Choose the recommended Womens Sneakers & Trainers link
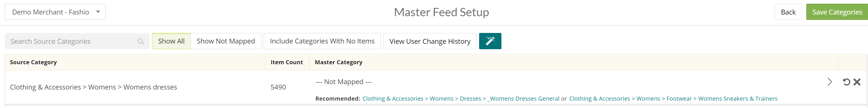This screenshot has height=108, width=868. [673, 99]
